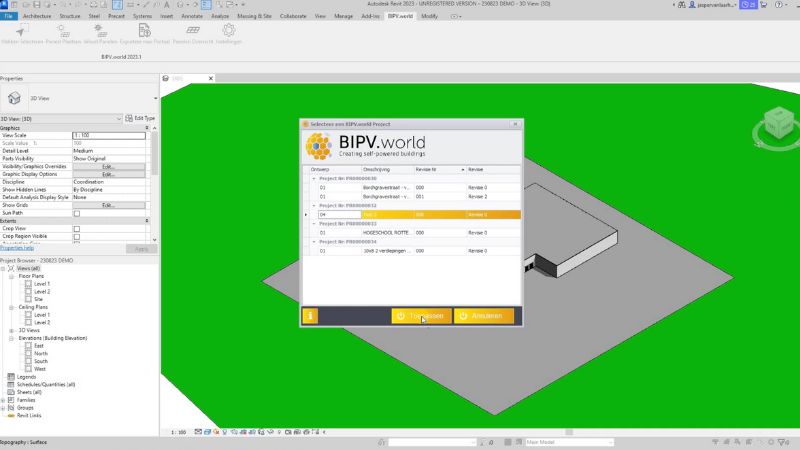The width and height of the screenshot is (800, 450).
Task: Click the Properties panel vertical scrollbar
Action: (155, 153)
